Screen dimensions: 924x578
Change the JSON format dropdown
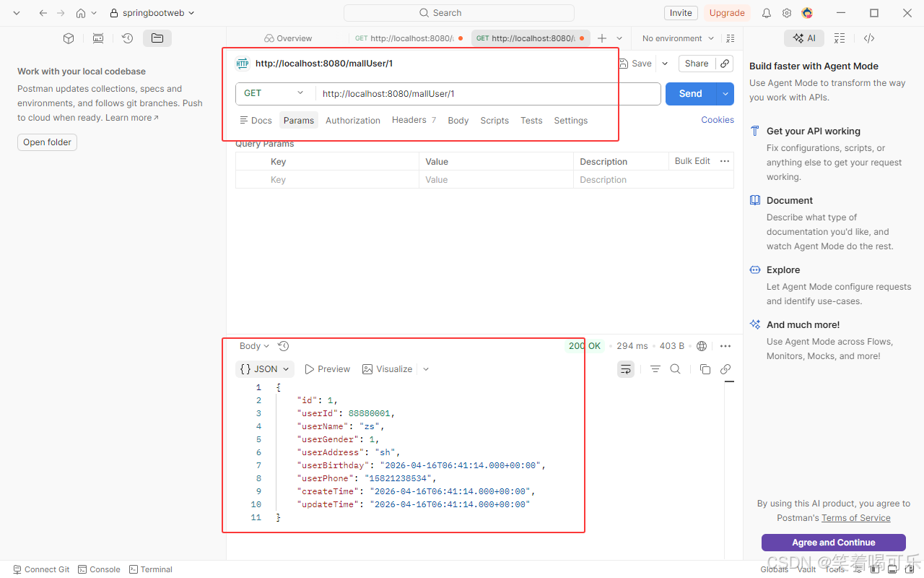coord(265,369)
